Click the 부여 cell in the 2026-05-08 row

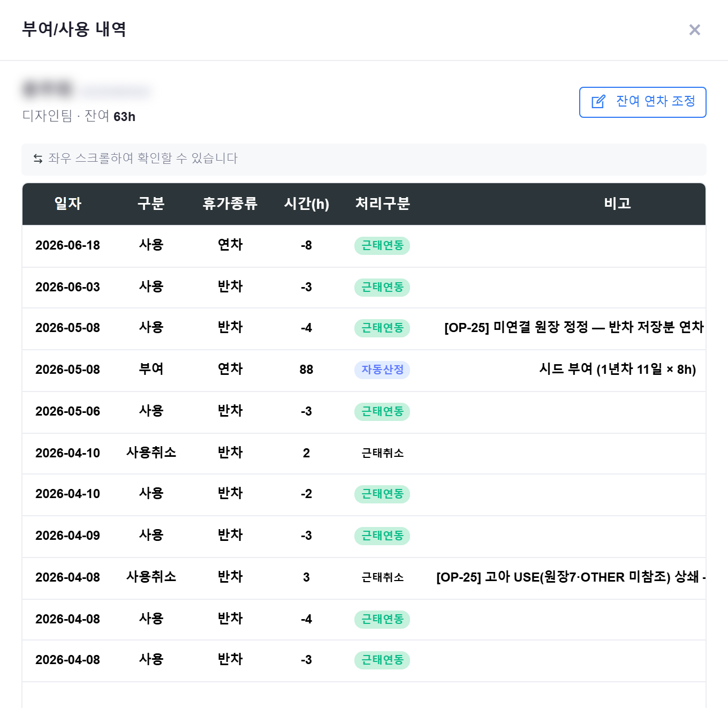pyautogui.click(x=151, y=370)
